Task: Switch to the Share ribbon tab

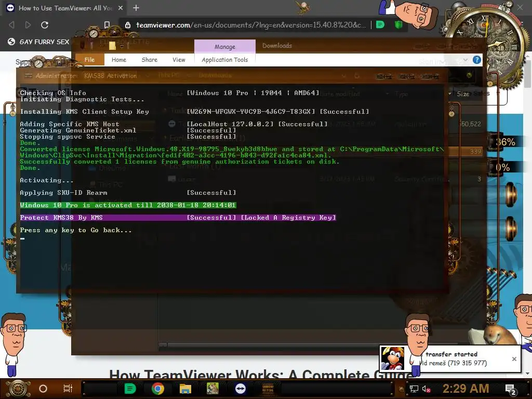Action: coord(149,60)
